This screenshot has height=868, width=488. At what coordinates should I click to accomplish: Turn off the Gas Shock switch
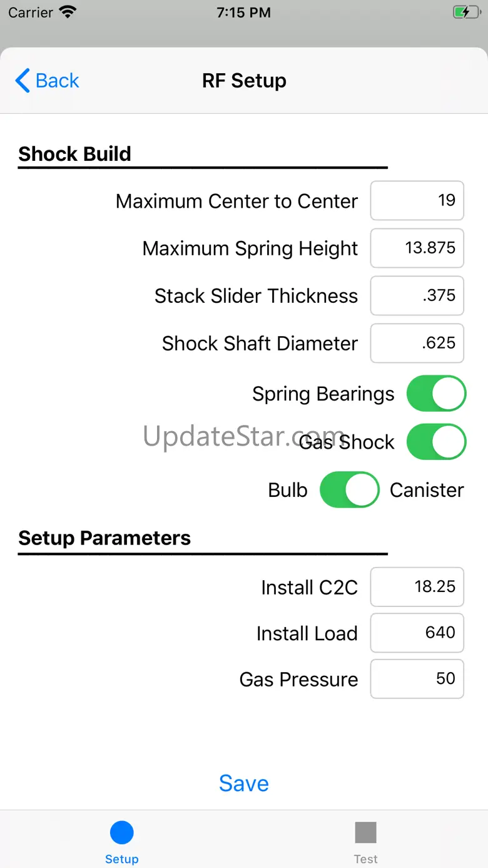pos(436,442)
